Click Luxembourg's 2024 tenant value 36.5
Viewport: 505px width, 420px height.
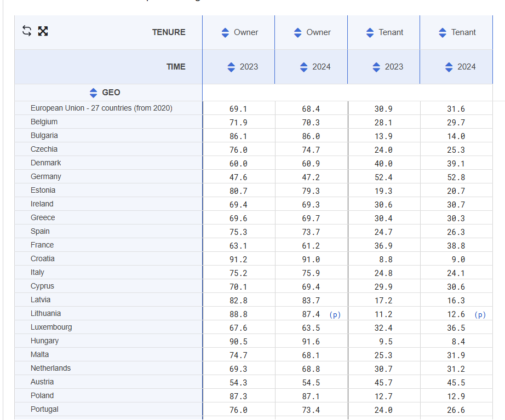(x=456, y=327)
